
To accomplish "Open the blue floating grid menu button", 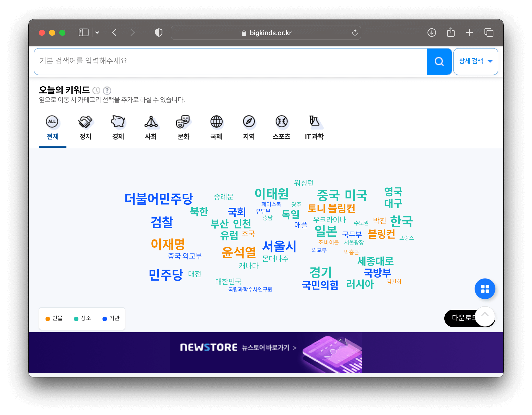I will pyautogui.click(x=485, y=289).
